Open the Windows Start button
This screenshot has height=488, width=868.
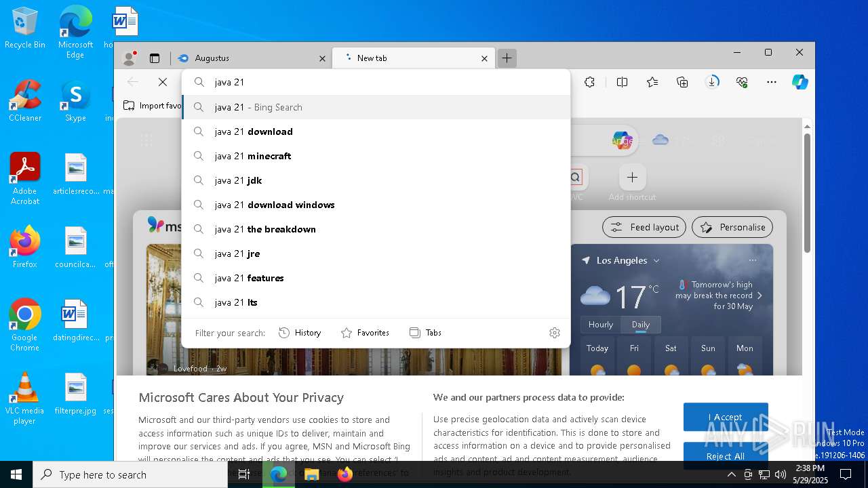click(x=16, y=474)
